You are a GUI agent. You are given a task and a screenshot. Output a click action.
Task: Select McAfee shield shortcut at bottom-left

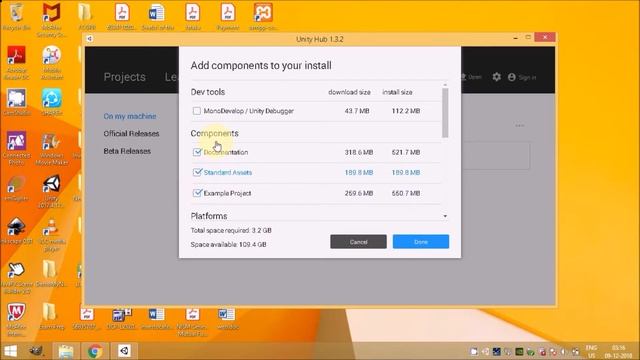point(16,320)
